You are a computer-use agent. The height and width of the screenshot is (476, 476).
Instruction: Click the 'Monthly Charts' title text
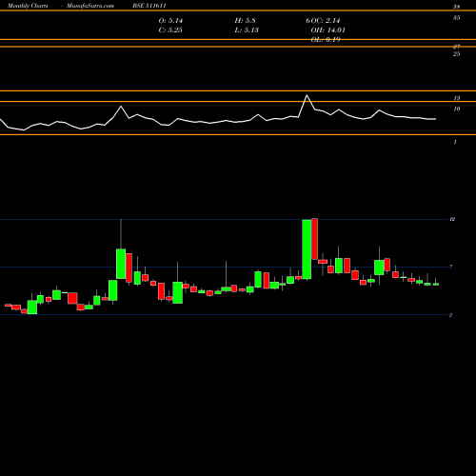tap(28, 6)
